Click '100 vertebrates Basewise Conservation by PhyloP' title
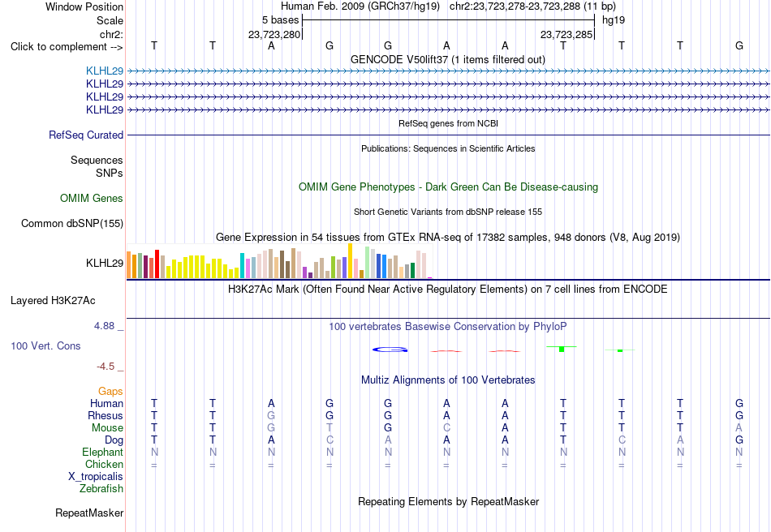 [447, 327]
